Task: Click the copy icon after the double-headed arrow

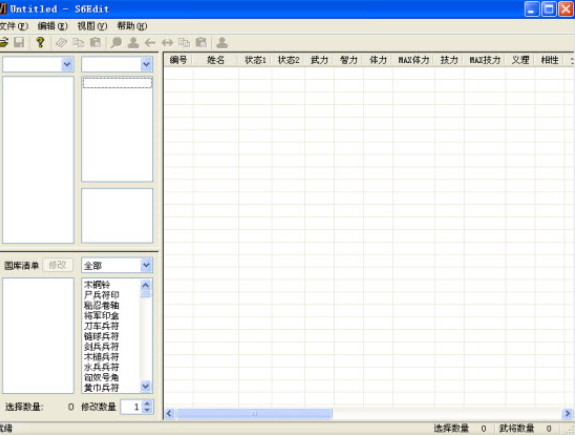Action: click(x=184, y=43)
